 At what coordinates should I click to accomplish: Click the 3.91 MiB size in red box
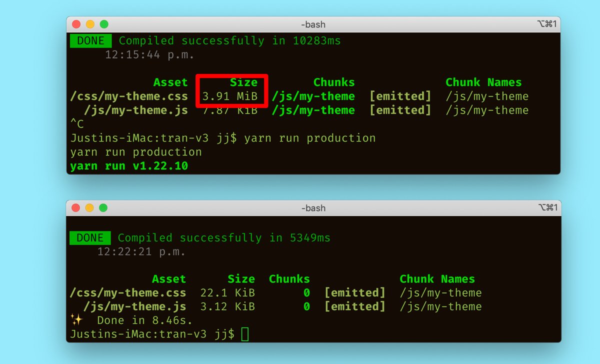pos(230,96)
